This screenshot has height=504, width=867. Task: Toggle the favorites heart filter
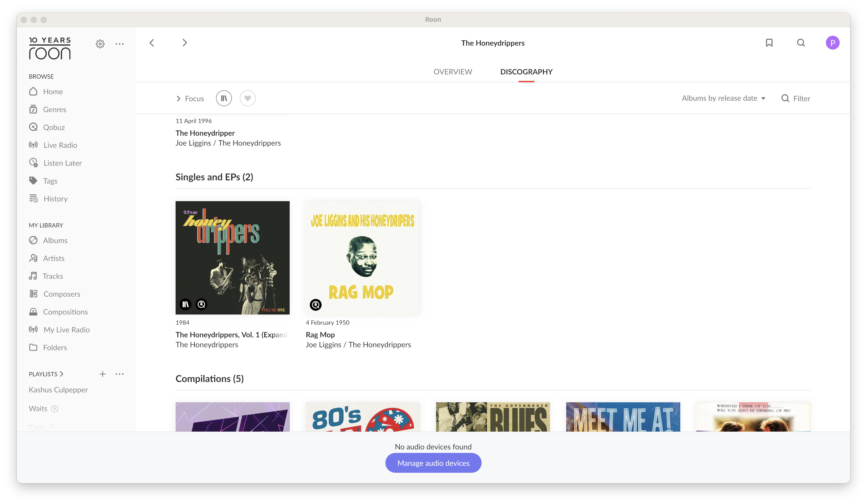pos(248,98)
